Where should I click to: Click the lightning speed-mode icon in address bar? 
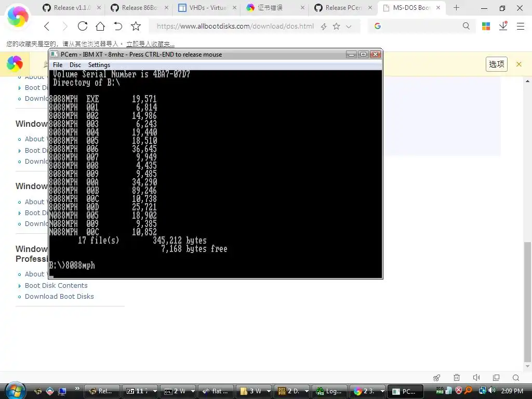(324, 26)
